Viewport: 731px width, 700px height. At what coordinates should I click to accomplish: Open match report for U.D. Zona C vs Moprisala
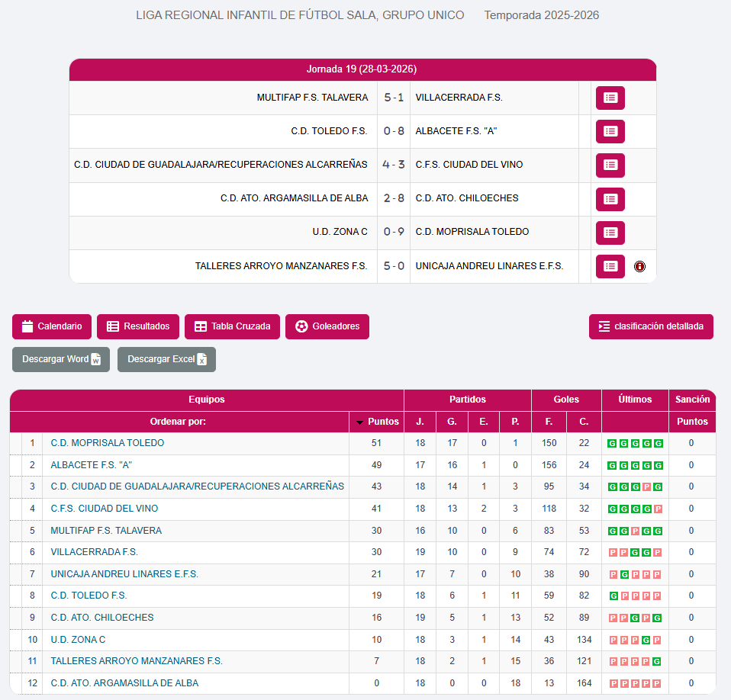click(610, 233)
